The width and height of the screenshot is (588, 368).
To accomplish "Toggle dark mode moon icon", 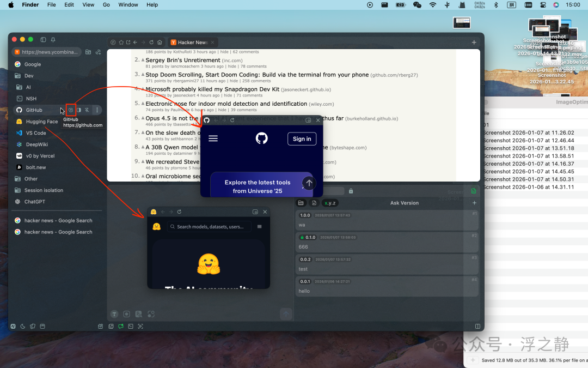I will coord(23,327).
